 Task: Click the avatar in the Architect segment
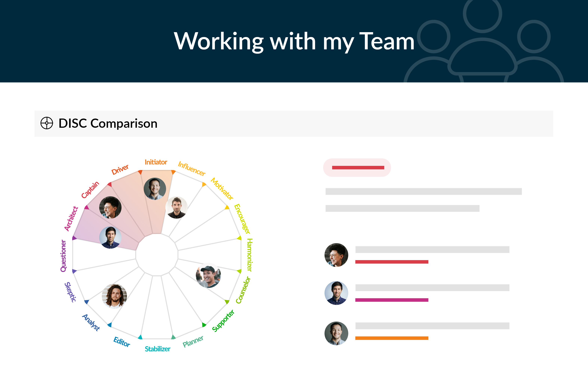click(x=110, y=237)
